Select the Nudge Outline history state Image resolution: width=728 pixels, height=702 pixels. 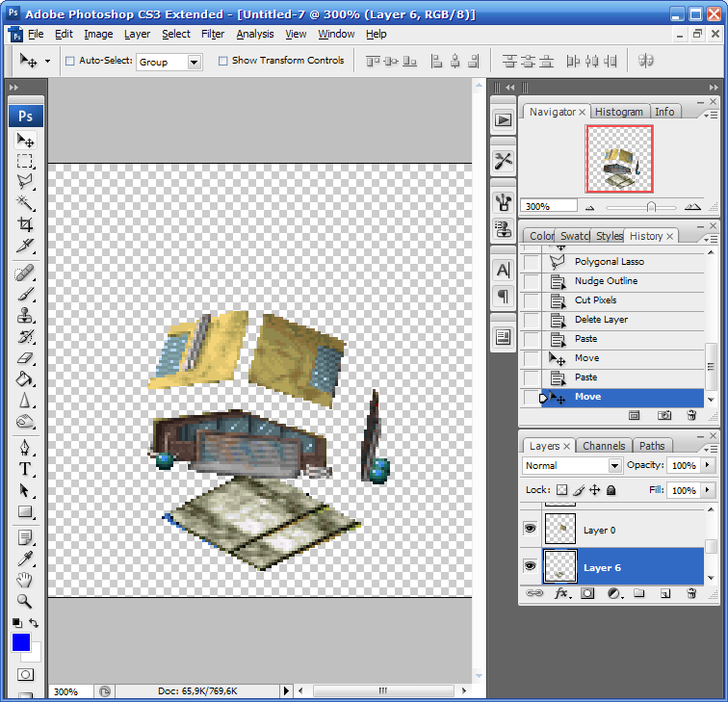[x=623, y=281]
